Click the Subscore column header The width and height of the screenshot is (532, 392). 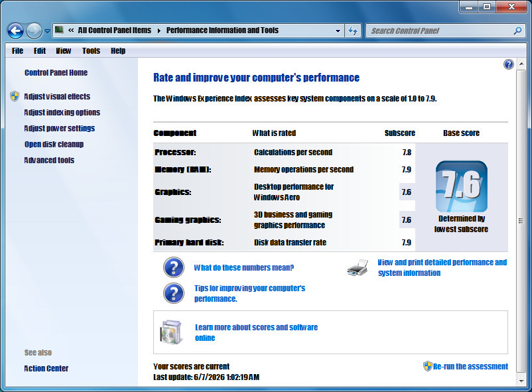400,133
